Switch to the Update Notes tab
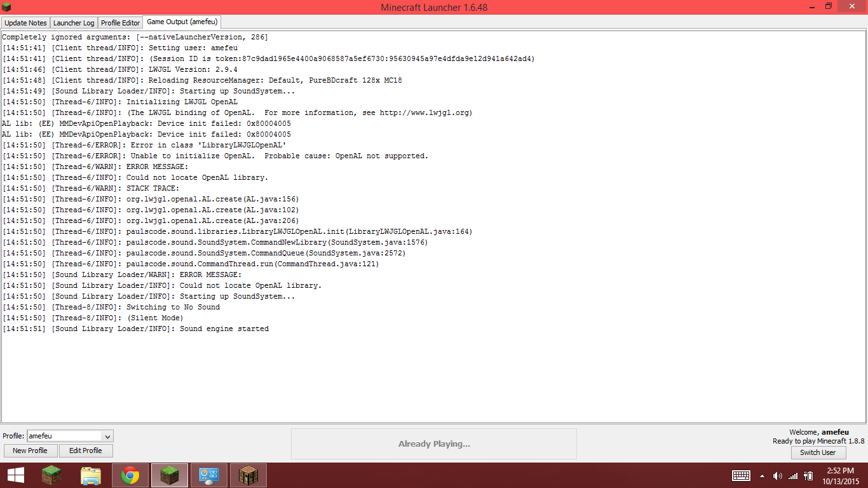 pos(25,23)
